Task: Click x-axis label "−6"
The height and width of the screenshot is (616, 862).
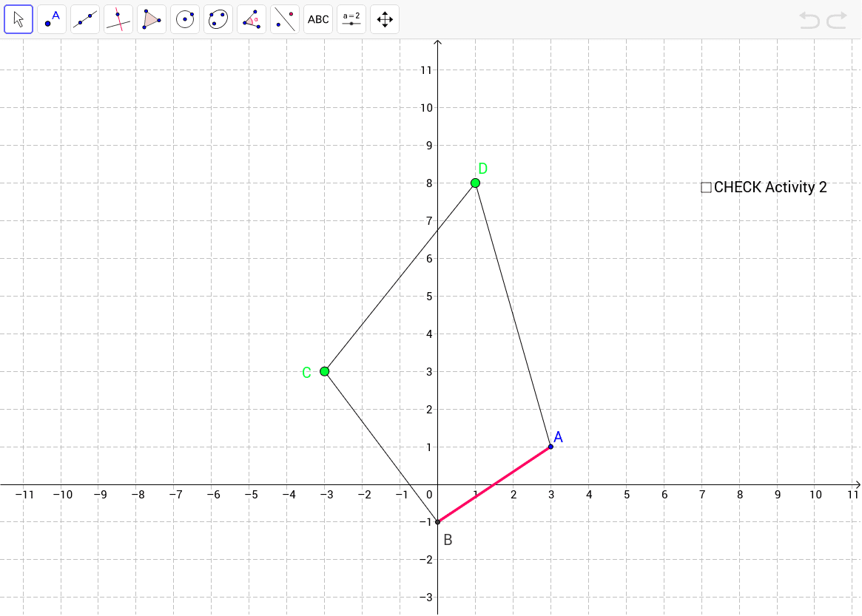Action: (x=213, y=495)
